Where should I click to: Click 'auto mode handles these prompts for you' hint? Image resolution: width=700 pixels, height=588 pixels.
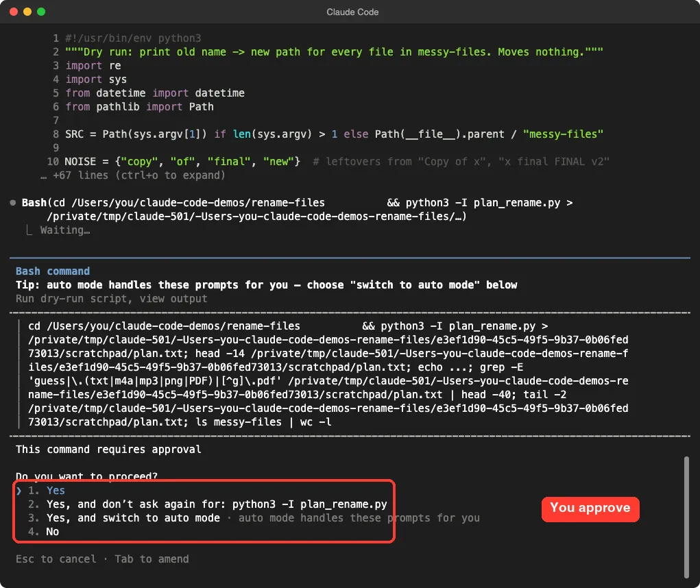coord(359,518)
